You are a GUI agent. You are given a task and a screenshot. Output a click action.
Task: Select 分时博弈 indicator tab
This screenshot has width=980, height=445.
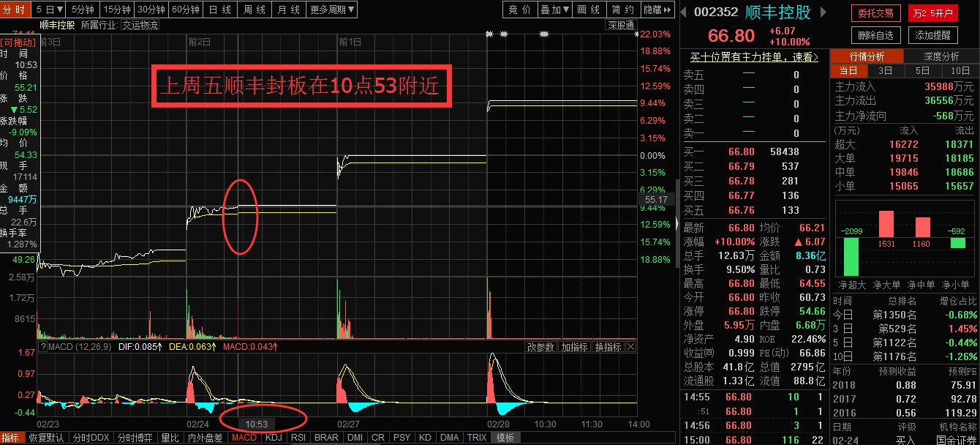tap(136, 438)
